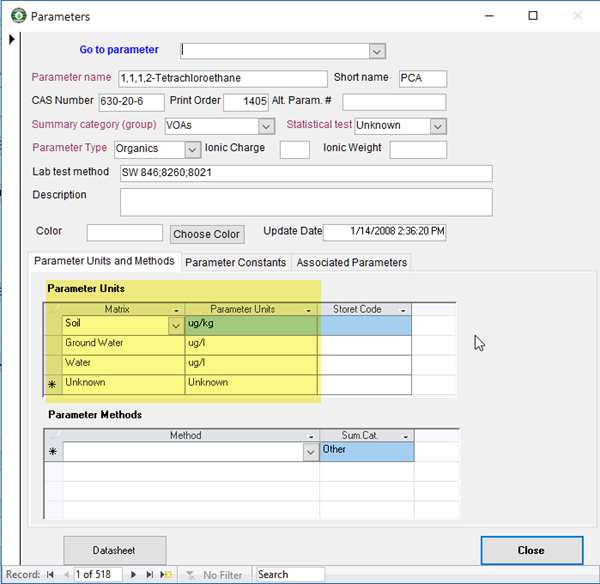Image resolution: width=600 pixels, height=584 pixels.
Task: Click the Print Order field
Action: pyautogui.click(x=246, y=102)
